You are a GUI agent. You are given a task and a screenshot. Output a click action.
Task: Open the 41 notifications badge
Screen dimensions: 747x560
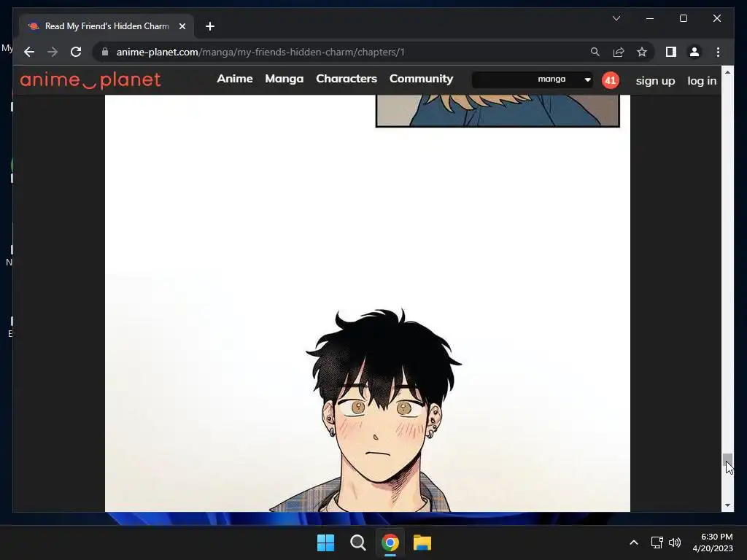(x=611, y=80)
